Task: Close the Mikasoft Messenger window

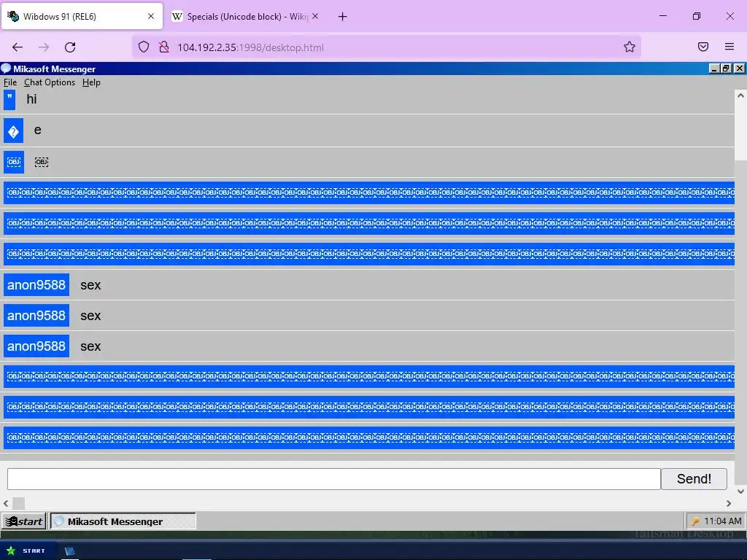Action: [739, 69]
